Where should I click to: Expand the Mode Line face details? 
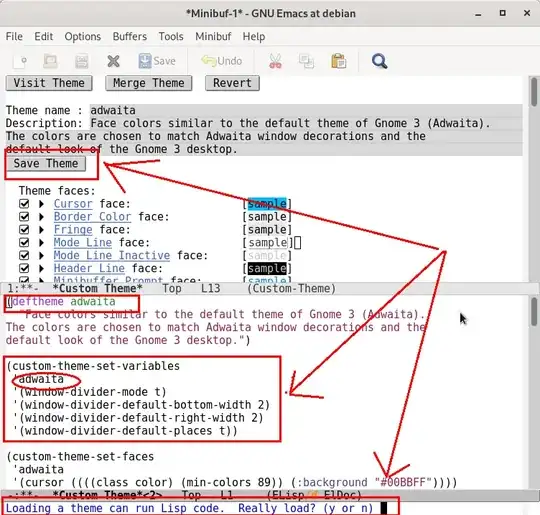pyautogui.click(x=41, y=243)
